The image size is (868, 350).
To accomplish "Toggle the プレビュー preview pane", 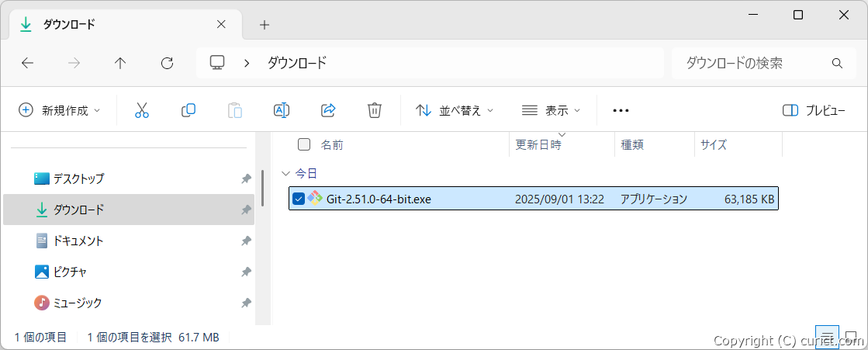I will pyautogui.click(x=814, y=110).
